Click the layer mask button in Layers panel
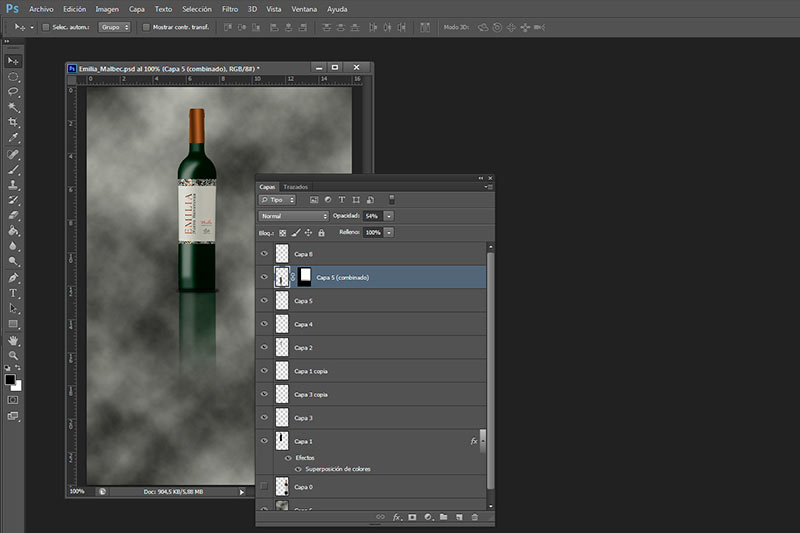Viewport: 800px width, 533px height. 412,517
